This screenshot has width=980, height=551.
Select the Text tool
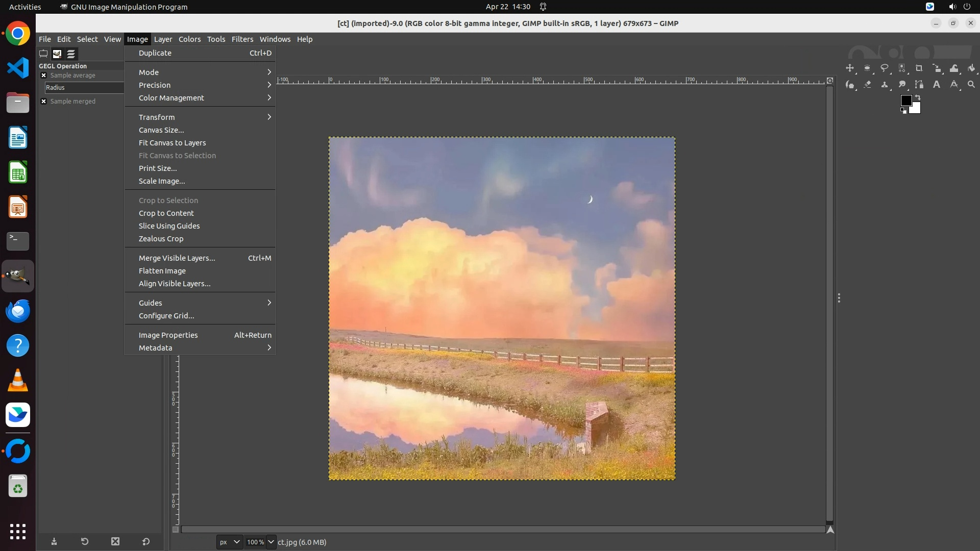(937, 85)
